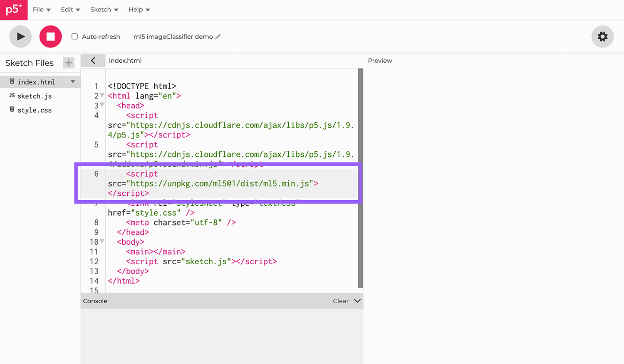Image resolution: width=624 pixels, height=364 pixels.
Task: Open index.html file options arrow
Action: click(73, 82)
